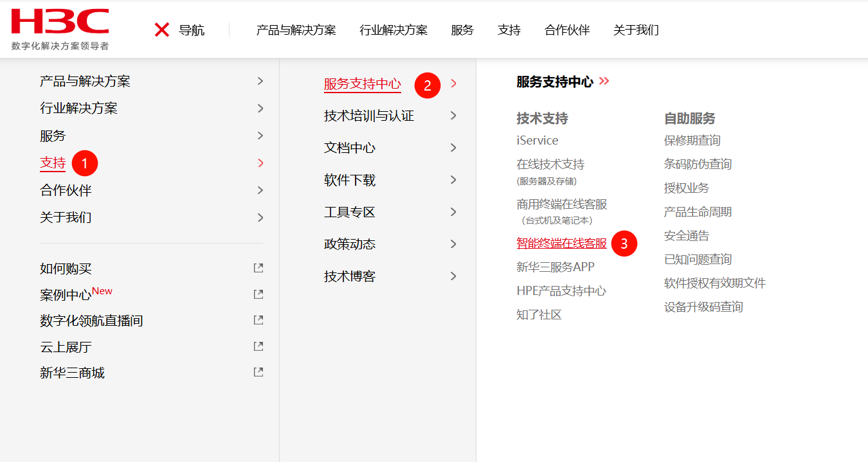This screenshot has width=868, height=462.
Task: Open 安全通告 link
Action: tap(687, 236)
